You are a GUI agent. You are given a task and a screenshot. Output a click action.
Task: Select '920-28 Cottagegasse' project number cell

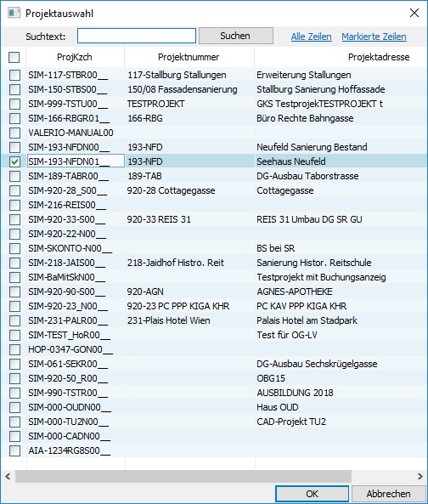(189, 190)
